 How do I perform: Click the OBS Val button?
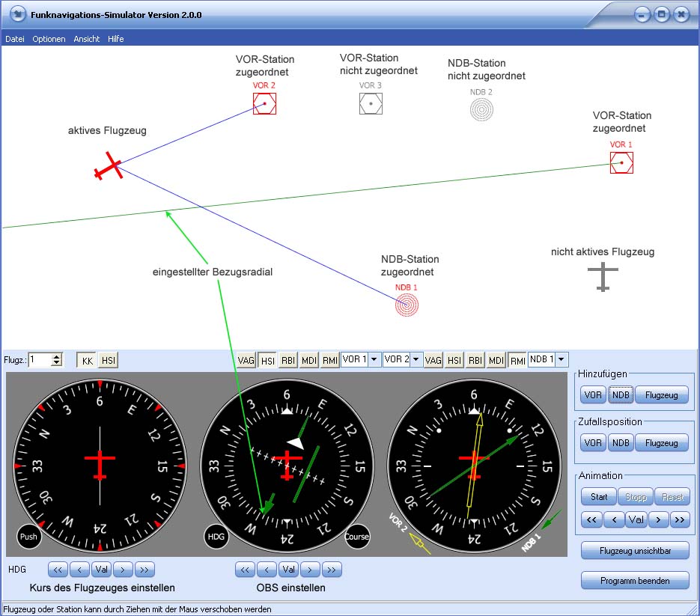click(288, 570)
